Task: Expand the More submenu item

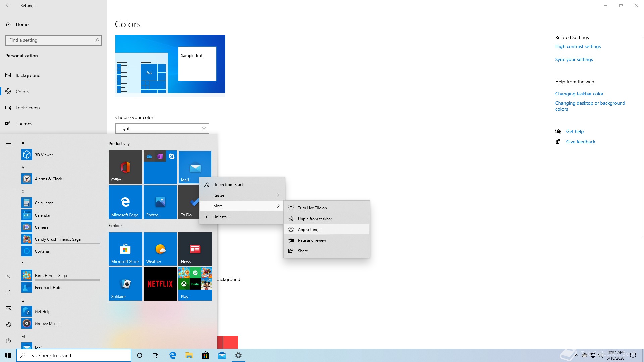Action: click(x=242, y=206)
